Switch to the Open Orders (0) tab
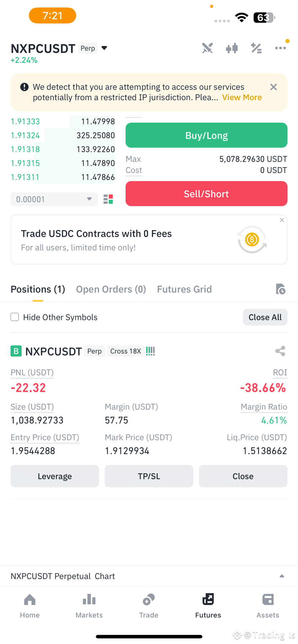Image resolution: width=298 pixels, height=644 pixels. click(x=111, y=289)
